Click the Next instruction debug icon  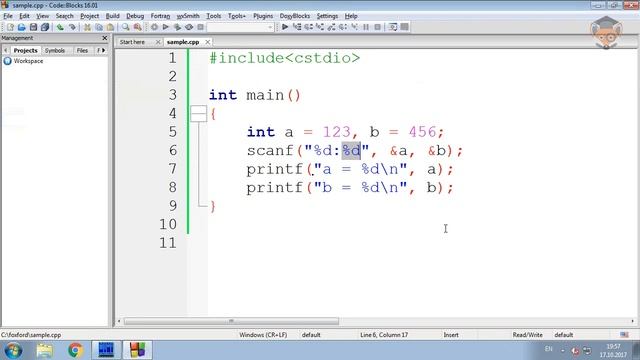pyautogui.click(x=343, y=27)
